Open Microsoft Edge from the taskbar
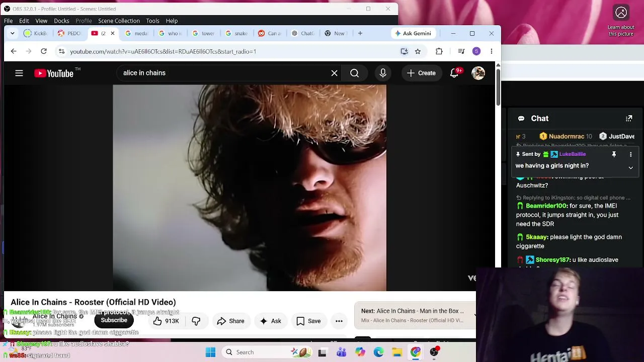 (x=378, y=352)
